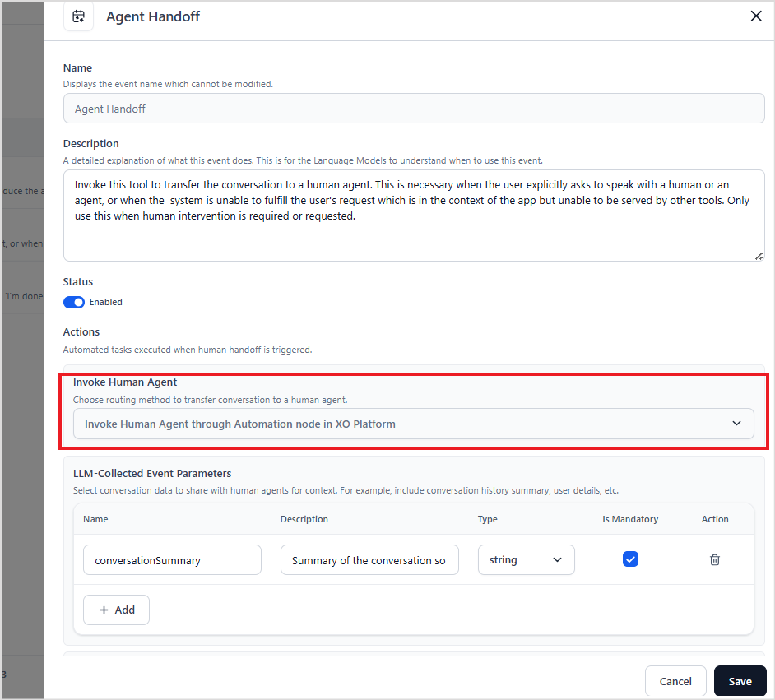Cancel the Agent Handoff changes
The width and height of the screenshot is (775, 700).
click(x=675, y=681)
